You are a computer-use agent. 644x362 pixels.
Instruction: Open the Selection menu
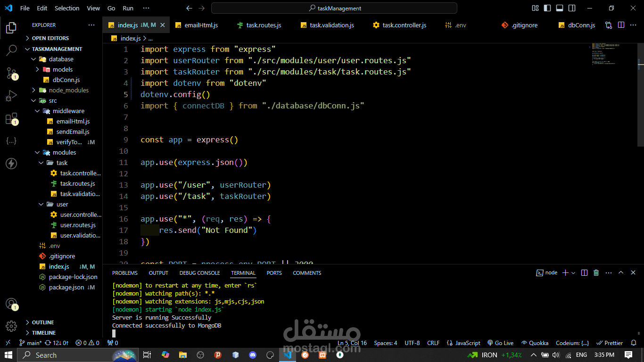click(67, 8)
